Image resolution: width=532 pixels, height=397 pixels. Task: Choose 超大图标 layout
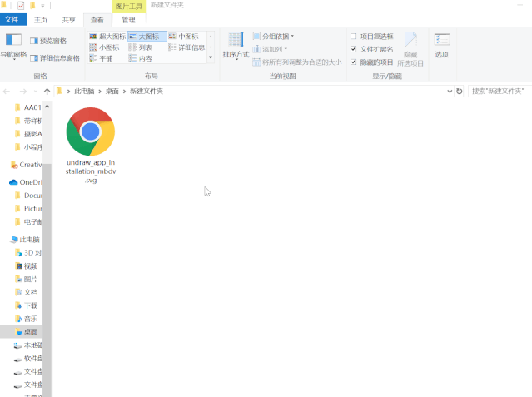(x=107, y=37)
